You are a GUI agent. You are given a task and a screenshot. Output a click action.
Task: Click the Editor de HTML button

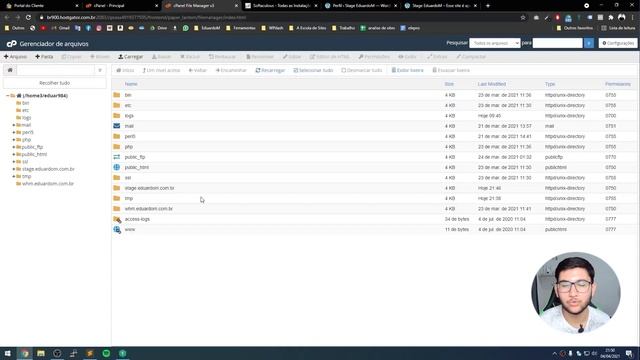[329, 57]
